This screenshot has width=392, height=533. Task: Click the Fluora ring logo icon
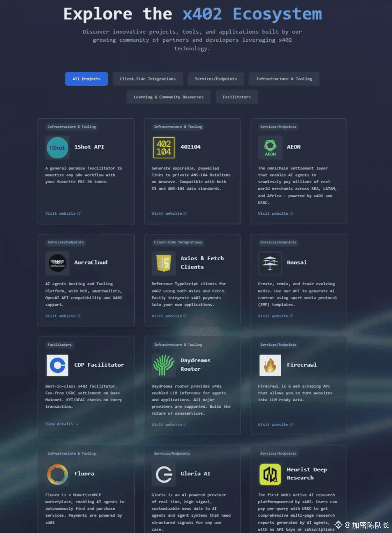57,474
